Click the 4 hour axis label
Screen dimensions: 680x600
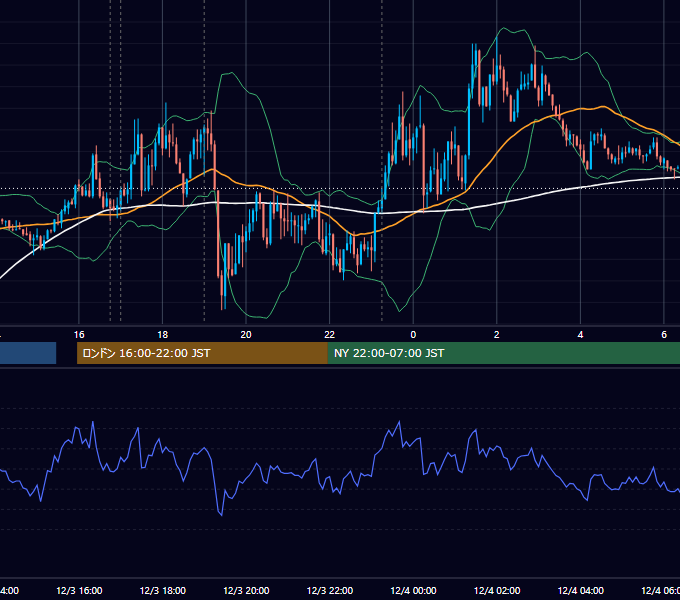point(580,335)
